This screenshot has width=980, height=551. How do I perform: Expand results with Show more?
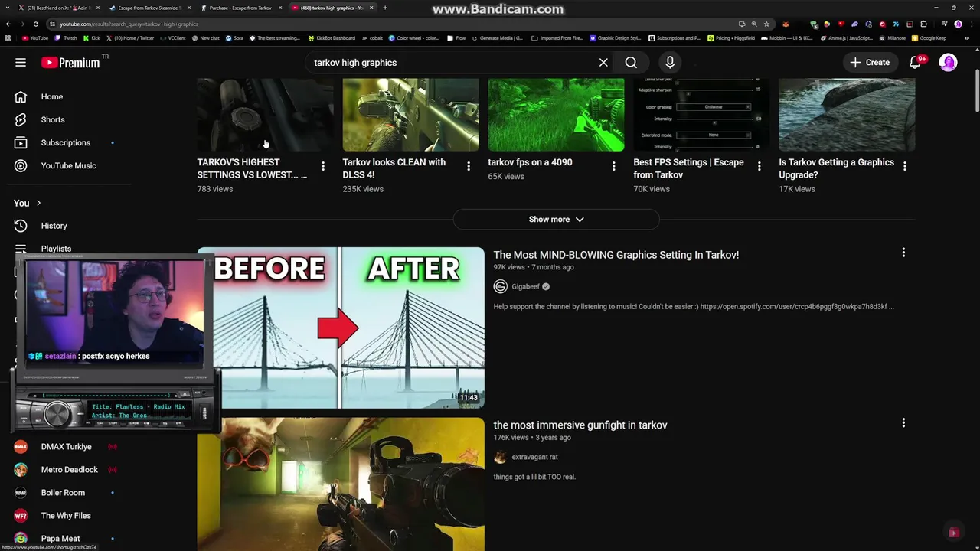(x=556, y=220)
